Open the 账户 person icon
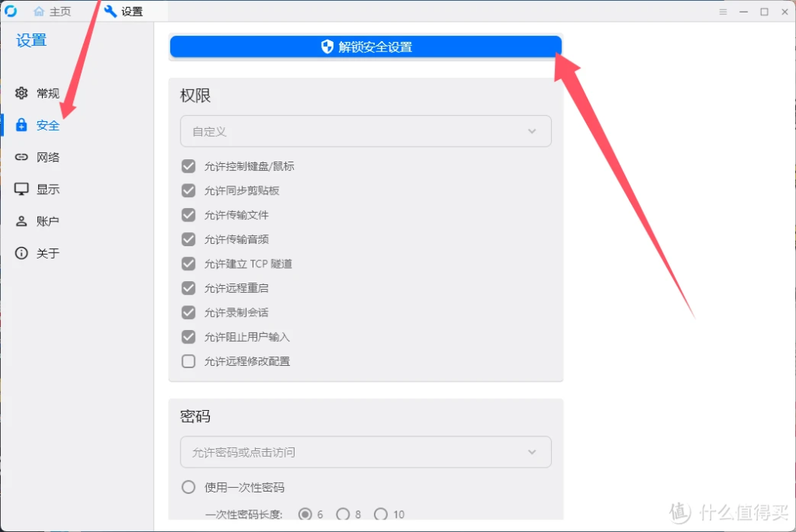This screenshot has width=796, height=532. (21, 221)
